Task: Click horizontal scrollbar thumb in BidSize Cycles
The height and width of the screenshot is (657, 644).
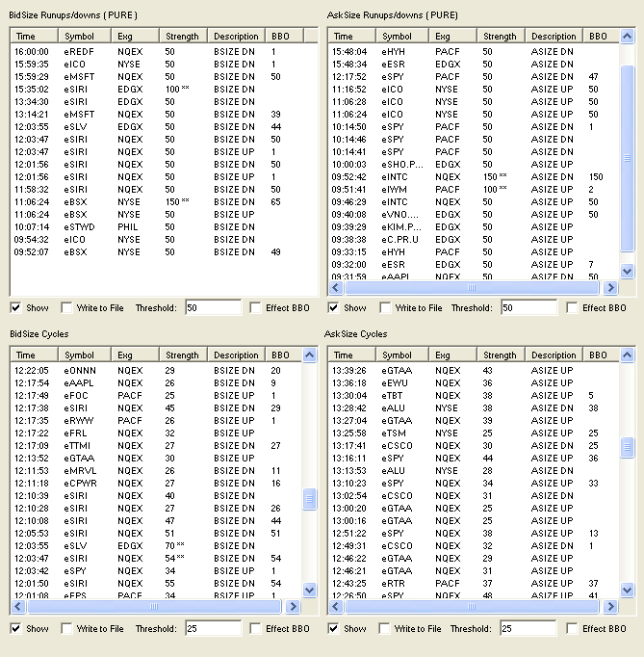Action: 154,606
